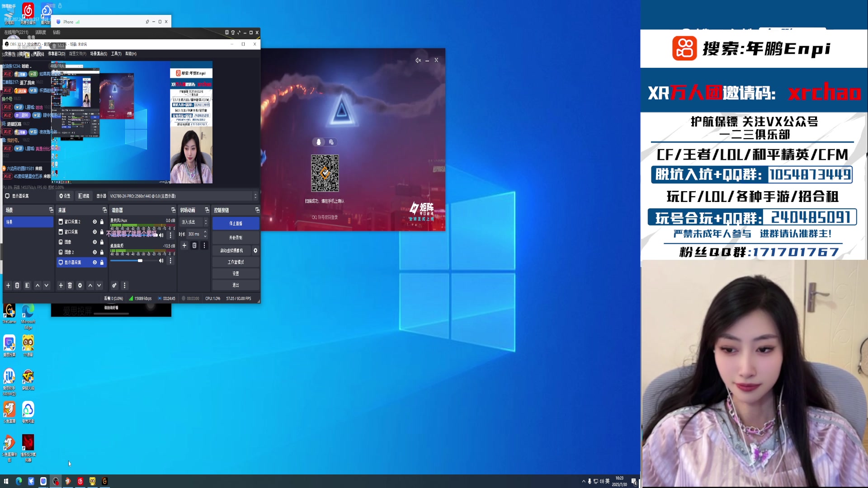Unlock the 显示器采集 source lock
The image size is (868, 488).
coord(102,263)
